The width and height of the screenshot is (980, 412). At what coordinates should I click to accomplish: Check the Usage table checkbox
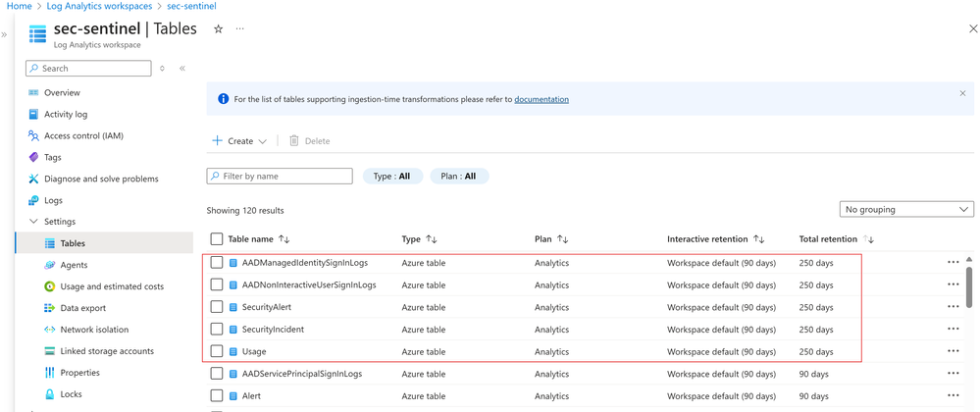click(217, 351)
